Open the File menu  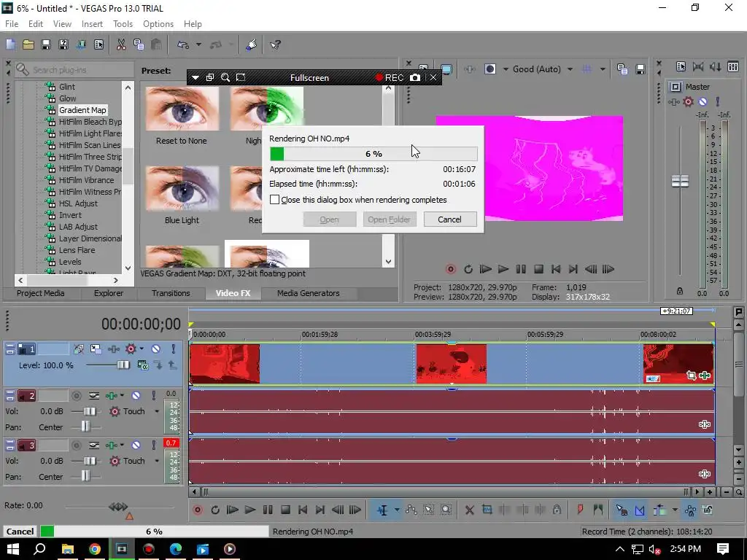click(12, 24)
